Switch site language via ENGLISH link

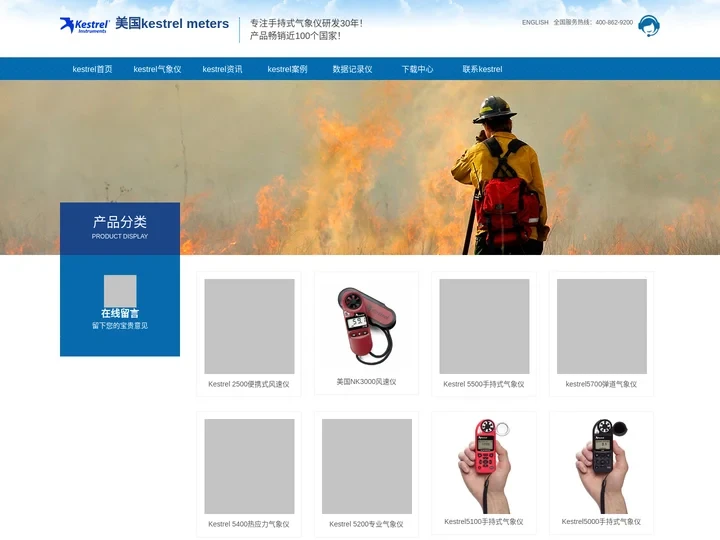535,22
